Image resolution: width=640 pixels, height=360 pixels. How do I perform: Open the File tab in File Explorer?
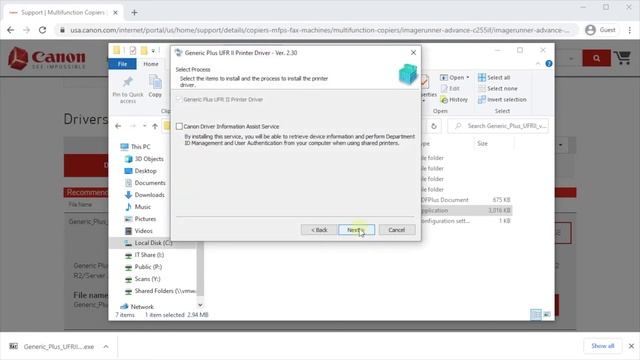[x=122, y=64]
